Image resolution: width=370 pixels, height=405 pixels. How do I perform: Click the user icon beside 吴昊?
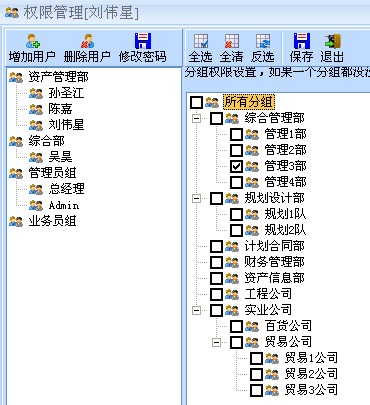[36, 157]
